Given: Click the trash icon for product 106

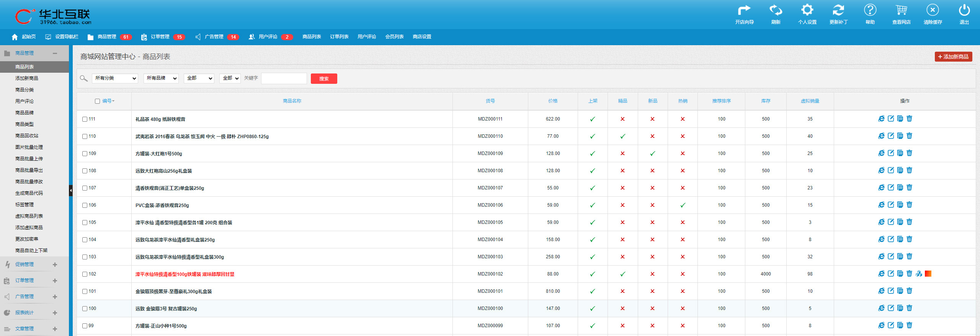Looking at the screenshot, I should click(910, 205).
